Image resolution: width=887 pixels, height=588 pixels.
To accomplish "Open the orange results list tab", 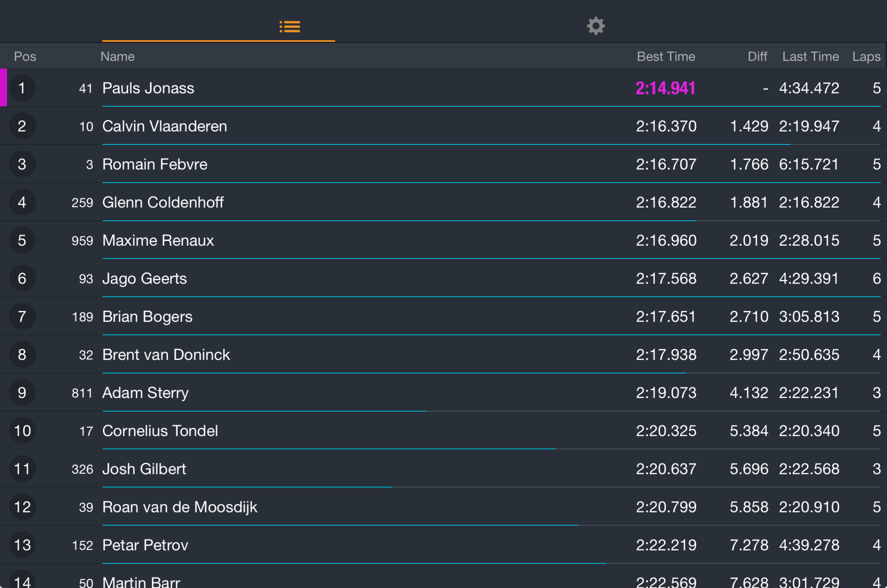I will [290, 27].
